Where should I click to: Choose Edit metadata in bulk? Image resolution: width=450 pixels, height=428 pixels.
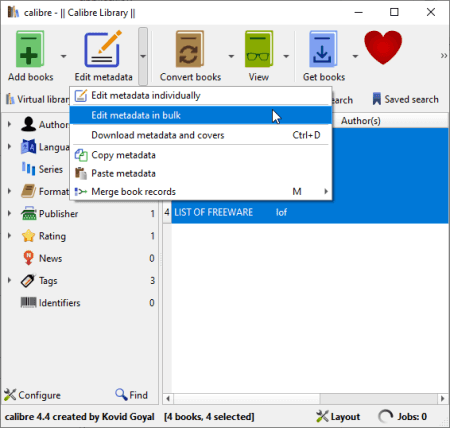(201, 115)
